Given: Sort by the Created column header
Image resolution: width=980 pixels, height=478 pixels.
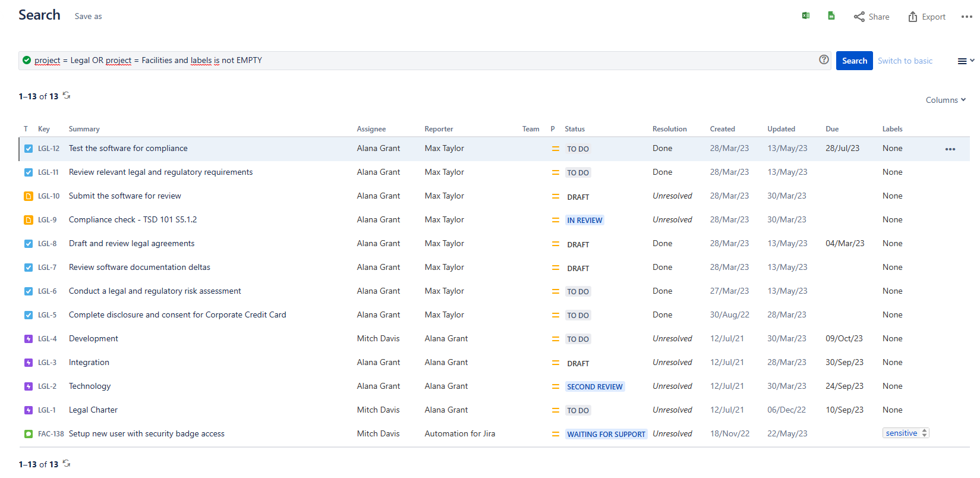Looking at the screenshot, I should pos(722,129).
